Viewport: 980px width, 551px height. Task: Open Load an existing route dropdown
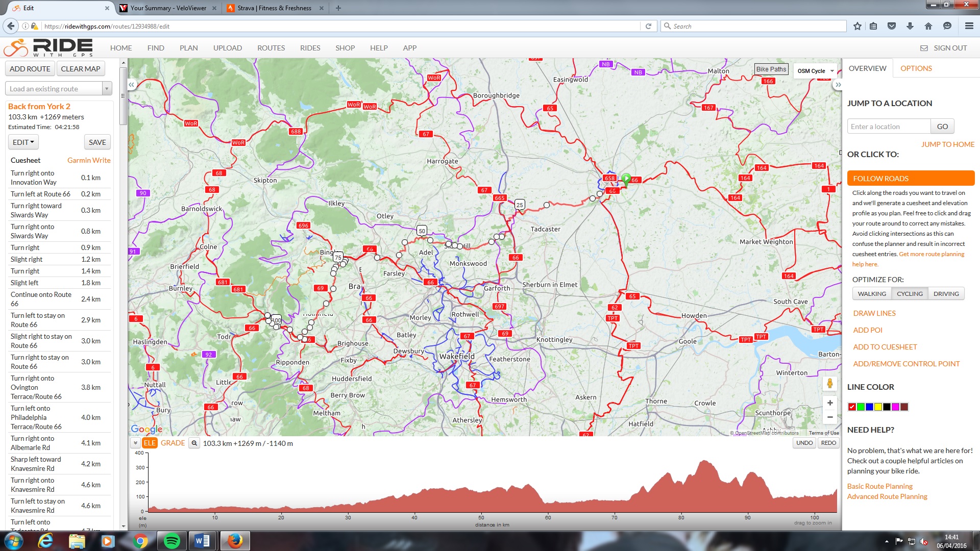coord(58,89)
